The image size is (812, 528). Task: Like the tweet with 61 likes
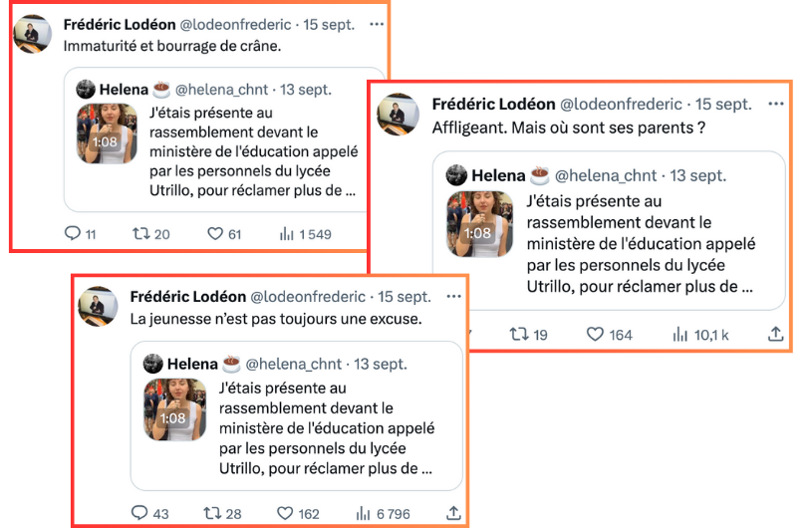pyautogui.click(x=215, y=234)
